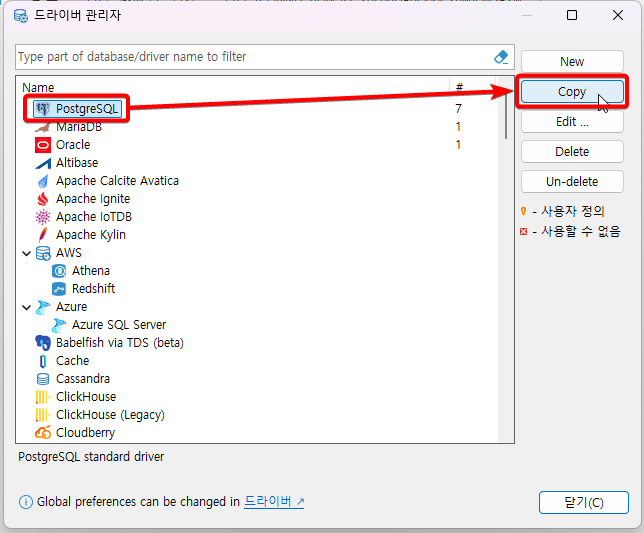644x533 pixels.
Task: Select the Apache Kylin driver
Action: coord(91,235)
